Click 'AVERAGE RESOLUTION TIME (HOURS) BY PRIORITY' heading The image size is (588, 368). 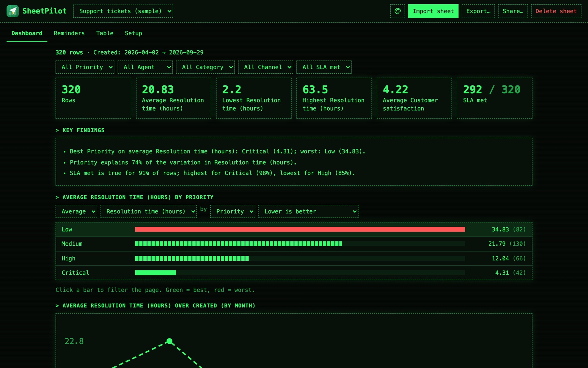tap(135, 197)
